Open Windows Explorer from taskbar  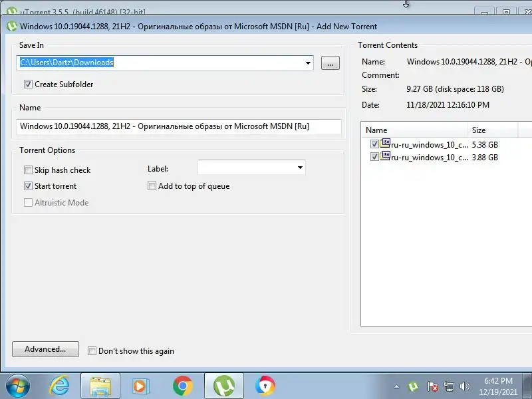click(100, 386)
